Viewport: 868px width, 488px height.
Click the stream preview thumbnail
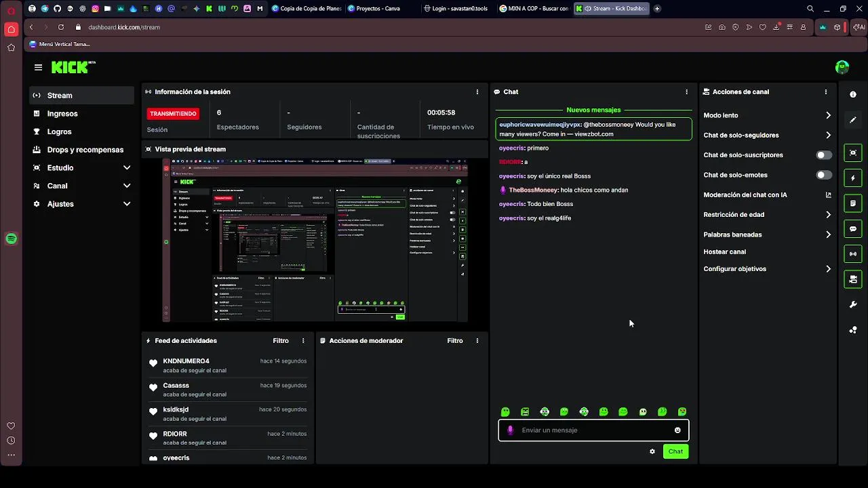tap(315, 241)
